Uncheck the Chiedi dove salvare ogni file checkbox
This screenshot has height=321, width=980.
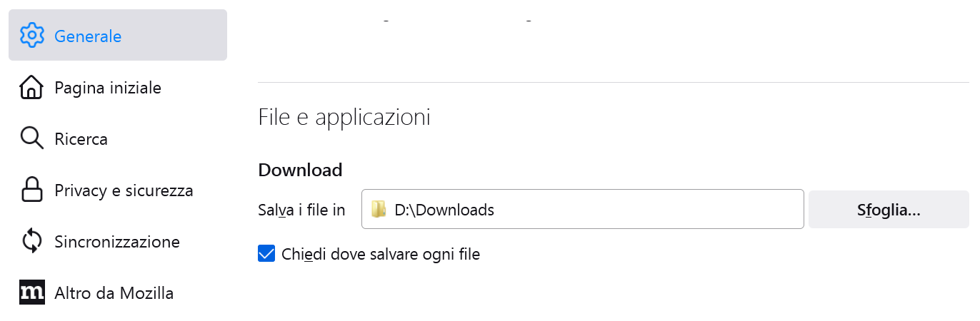coord(266,254)
